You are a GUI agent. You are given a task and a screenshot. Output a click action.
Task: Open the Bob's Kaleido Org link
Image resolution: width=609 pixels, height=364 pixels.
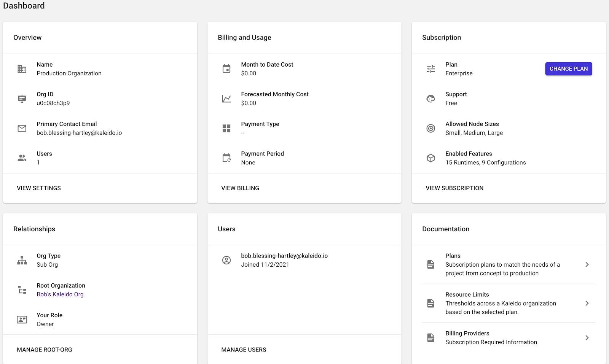[x=60, y=294]
